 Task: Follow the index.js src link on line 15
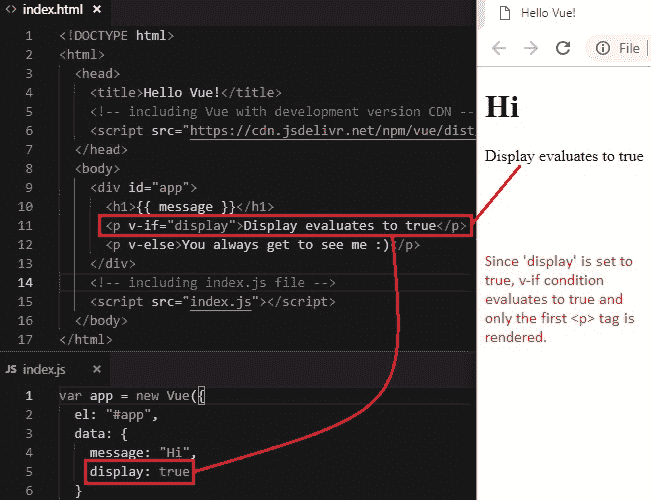click(221, 302)
